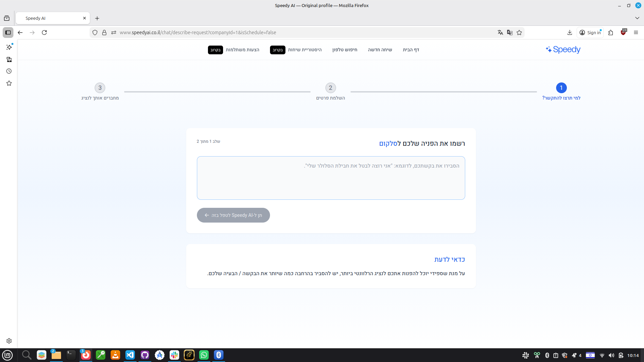Open the דף הבית nav item

coord(411,50)
